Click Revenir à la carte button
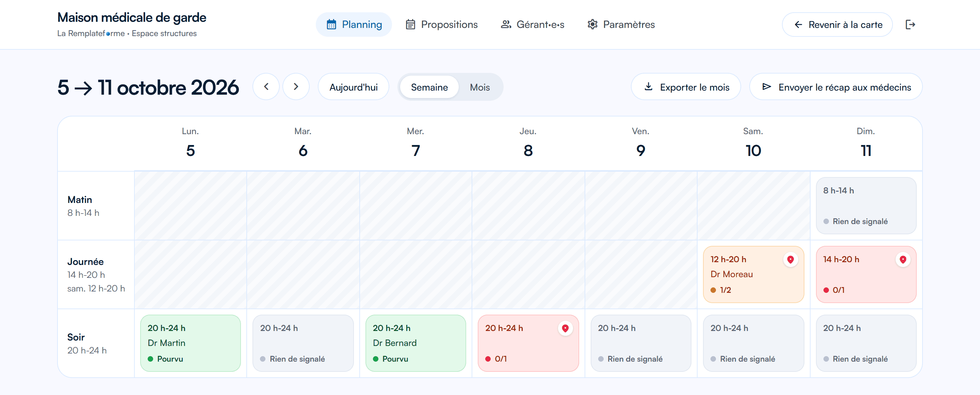 click(x=837, y=25)
